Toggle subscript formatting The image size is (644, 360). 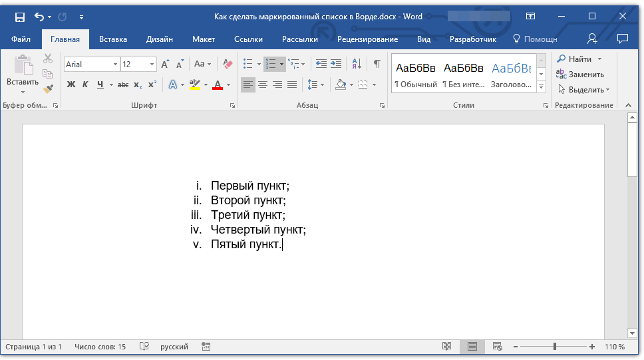click(x=138, y=85)
